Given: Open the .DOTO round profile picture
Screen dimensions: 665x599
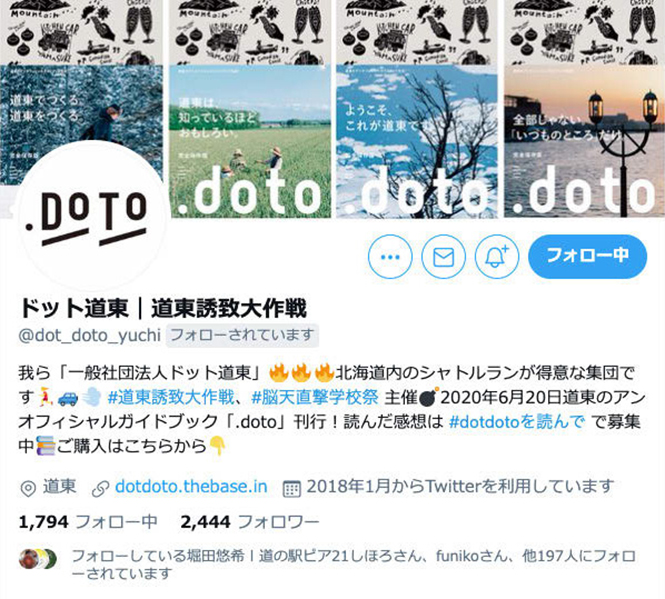Looking at the screenshot, I should (87, 216).
